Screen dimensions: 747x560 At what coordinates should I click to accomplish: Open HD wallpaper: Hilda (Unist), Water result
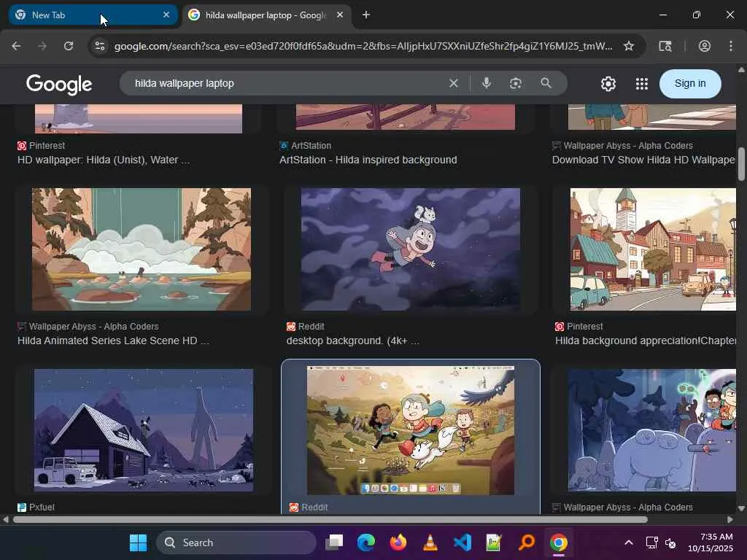(104, 160)
